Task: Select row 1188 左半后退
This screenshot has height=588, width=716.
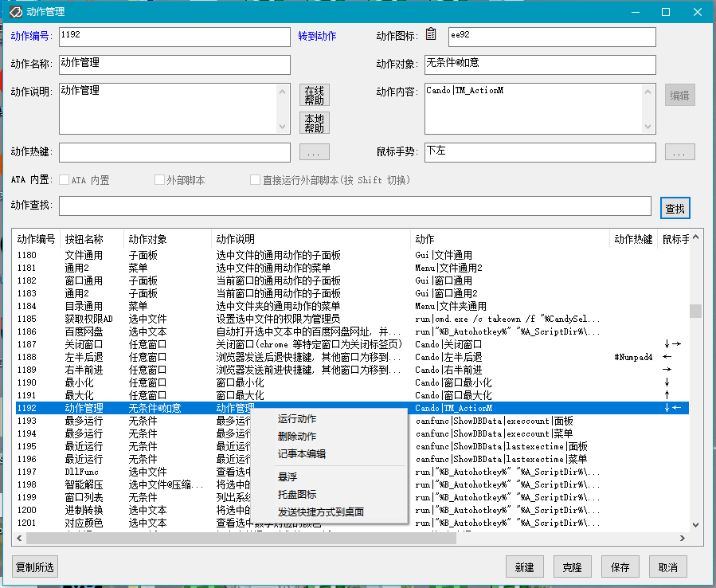Action: click(352, 357)
